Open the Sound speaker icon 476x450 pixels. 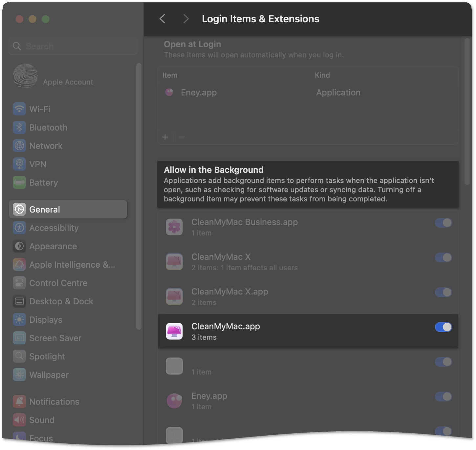[x=19, y=420]
